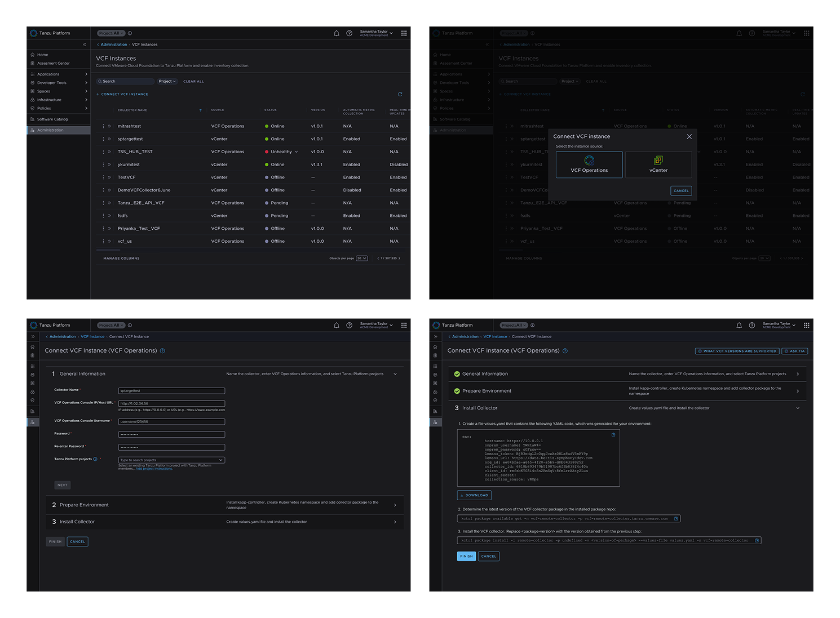Image resolution: width=840 pixels, height=618 pixels.
Task: Click the Tanzu Platform logo on the instances list screen
Action: point(34,33)
